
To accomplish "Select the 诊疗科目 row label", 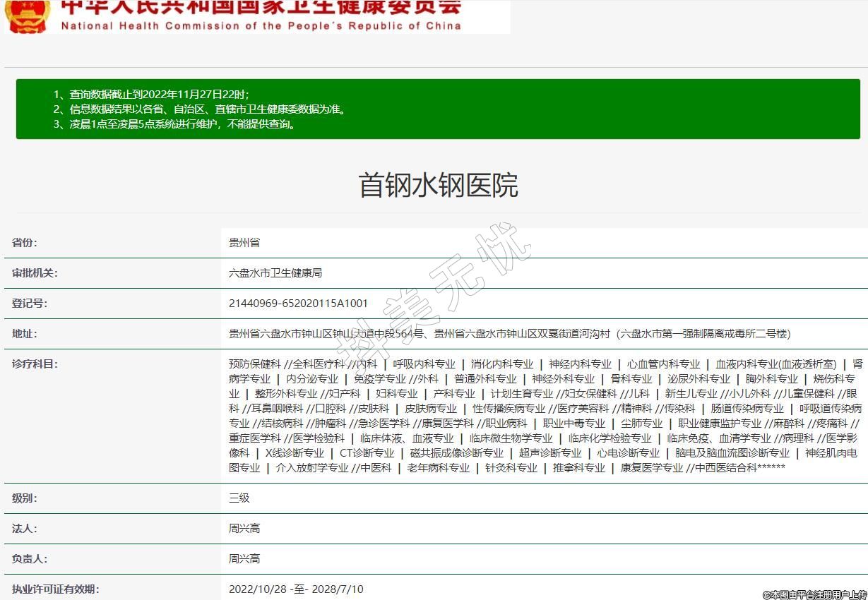I will (x=35, y=364).
